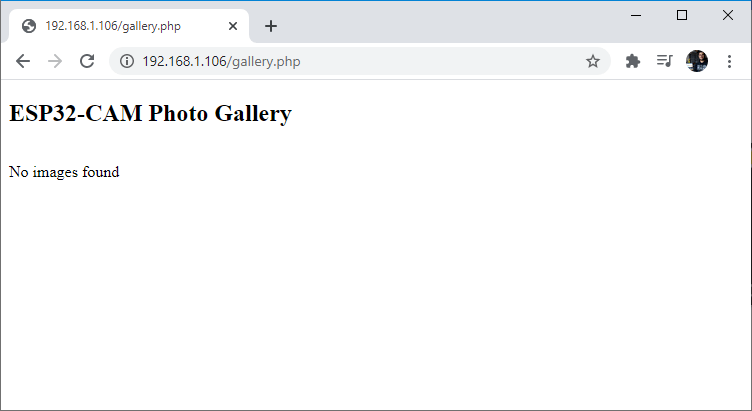Click the ESP32-CAM Photo Gallery heading

tap(150, 113)
